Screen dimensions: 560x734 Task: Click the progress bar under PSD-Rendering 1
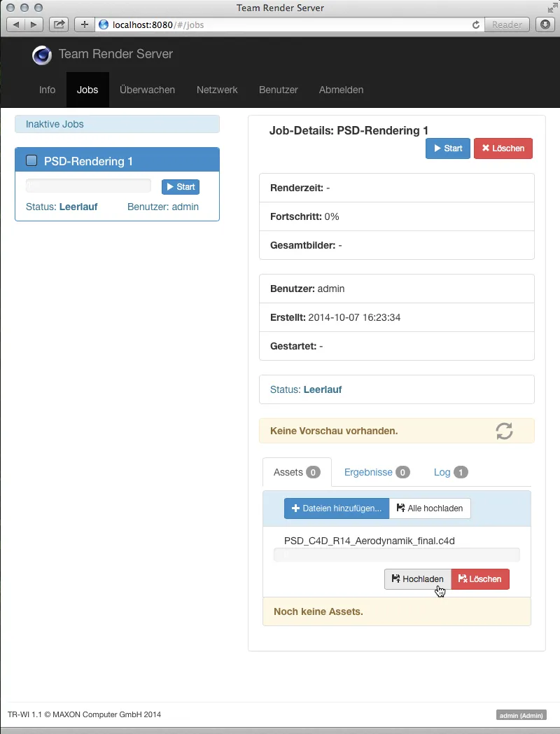coord(87,186)
